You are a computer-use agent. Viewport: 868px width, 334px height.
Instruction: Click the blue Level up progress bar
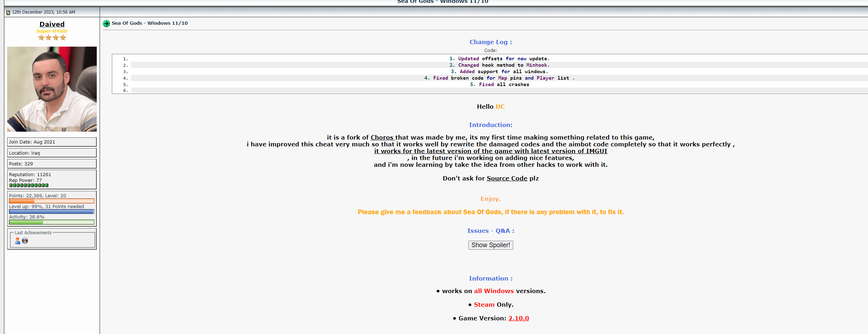pos(52,212)
